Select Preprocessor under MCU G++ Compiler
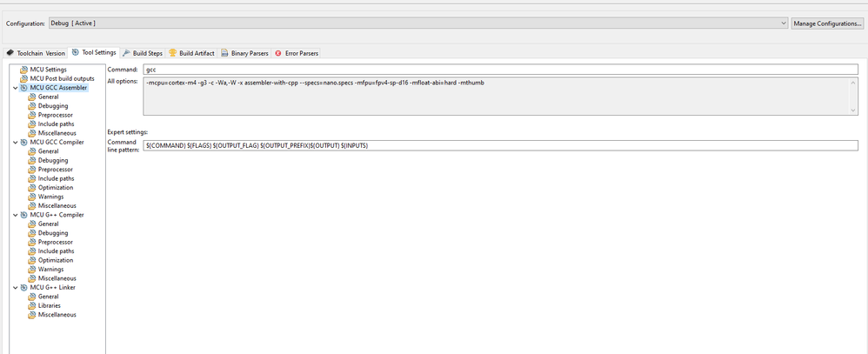 coord(56,242)
